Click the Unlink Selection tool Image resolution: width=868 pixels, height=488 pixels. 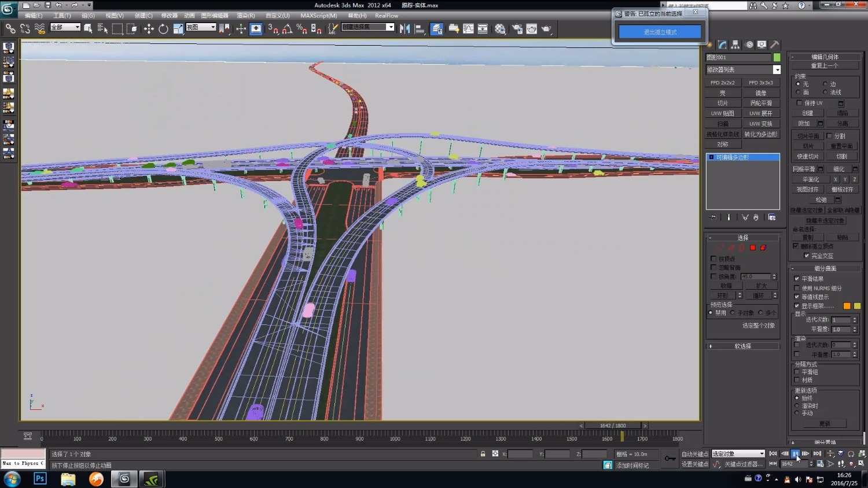(25, 28)
